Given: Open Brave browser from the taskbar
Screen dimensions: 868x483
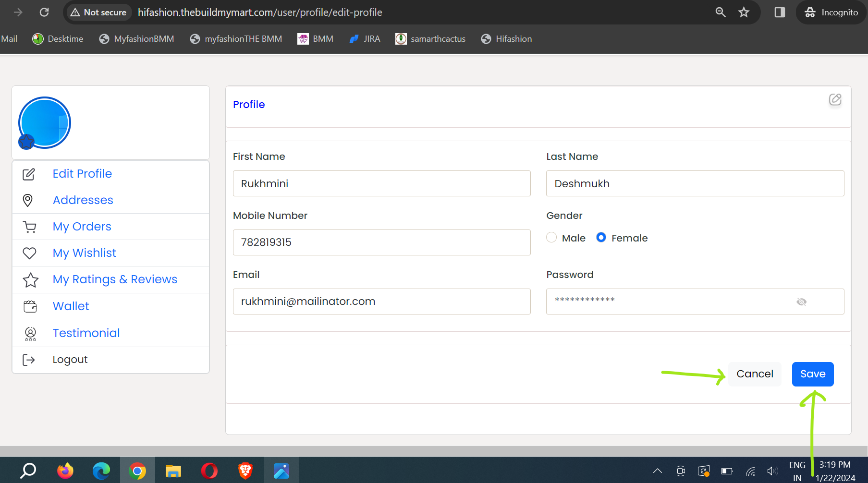Looking at the screenshot, I should click(245, 471).
